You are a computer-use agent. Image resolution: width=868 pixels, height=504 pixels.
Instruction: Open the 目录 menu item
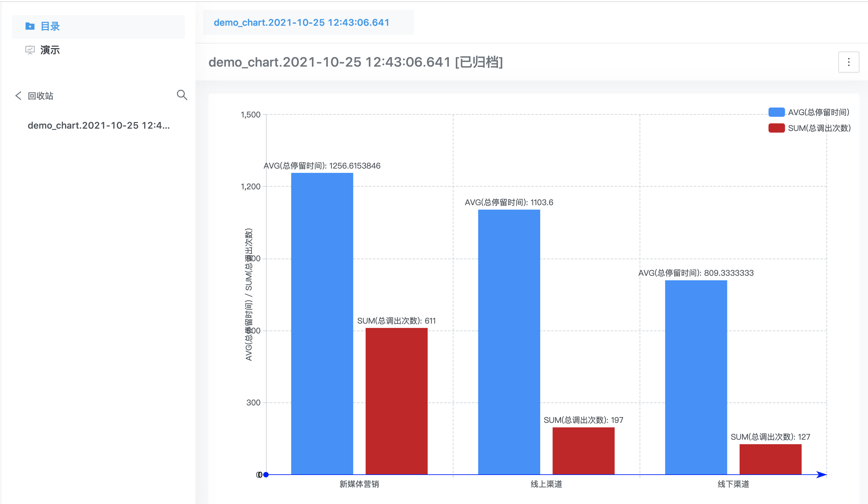pos(98,26)
